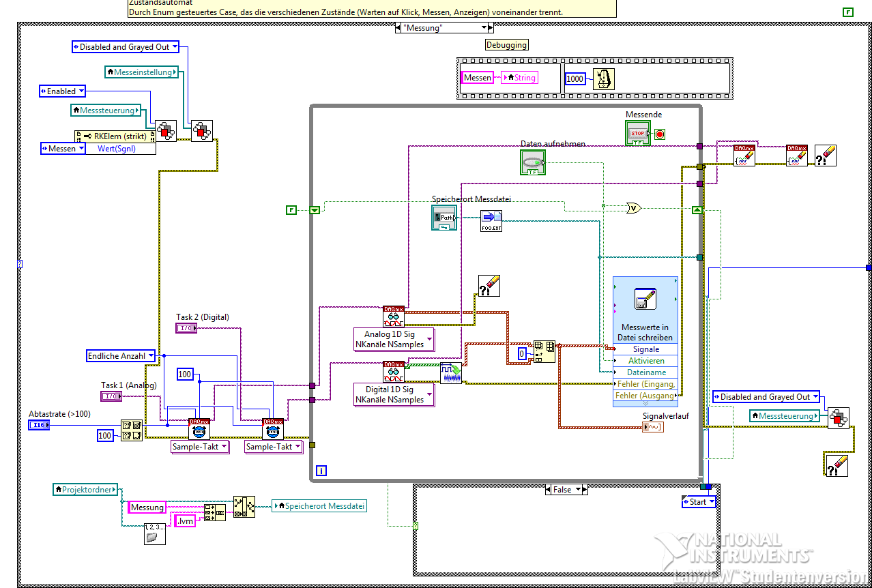Open Analog 1D Sig NKanäle NSamples selector

pos(394,339)
